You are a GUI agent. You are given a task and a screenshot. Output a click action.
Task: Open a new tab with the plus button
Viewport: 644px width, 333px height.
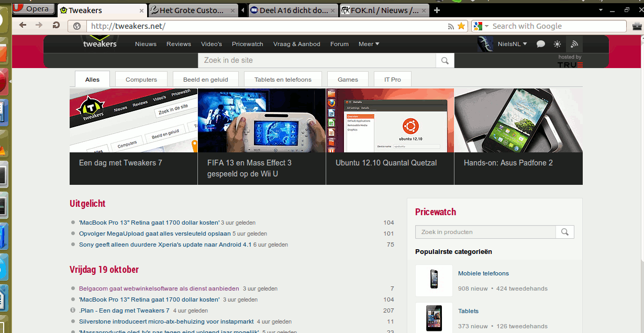coord(437,10)
